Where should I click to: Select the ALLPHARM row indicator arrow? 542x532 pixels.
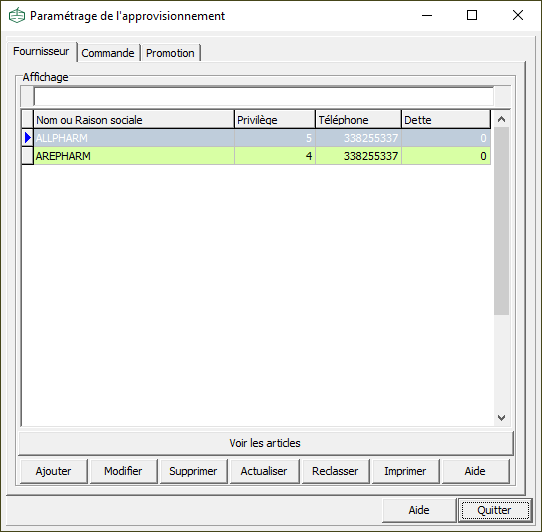[x=28, y=138]
